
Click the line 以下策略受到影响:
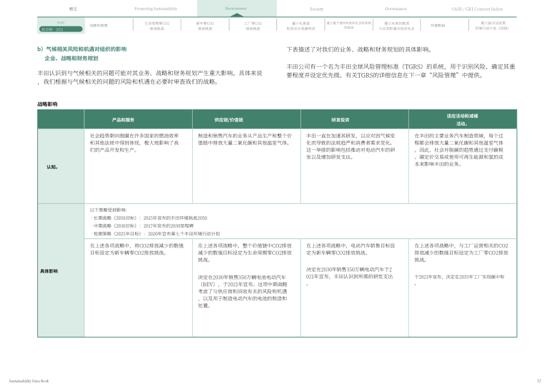click(108, 210)
